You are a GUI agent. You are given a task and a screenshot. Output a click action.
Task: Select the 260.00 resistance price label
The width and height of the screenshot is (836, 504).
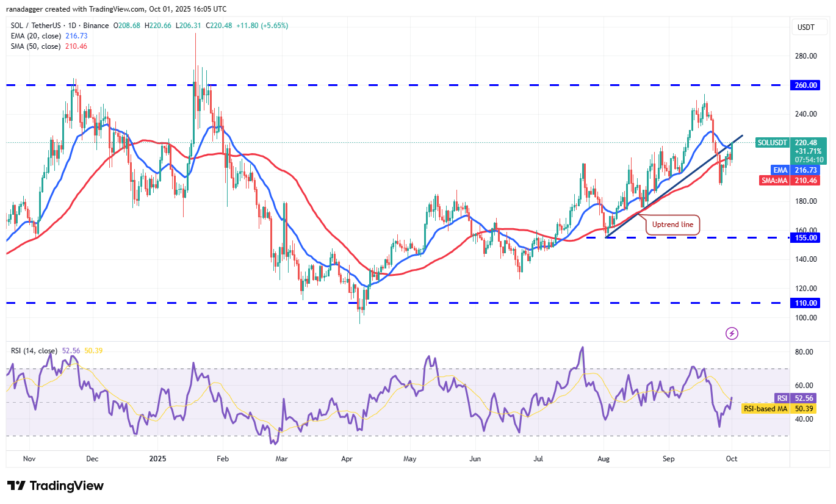(805, 85)
